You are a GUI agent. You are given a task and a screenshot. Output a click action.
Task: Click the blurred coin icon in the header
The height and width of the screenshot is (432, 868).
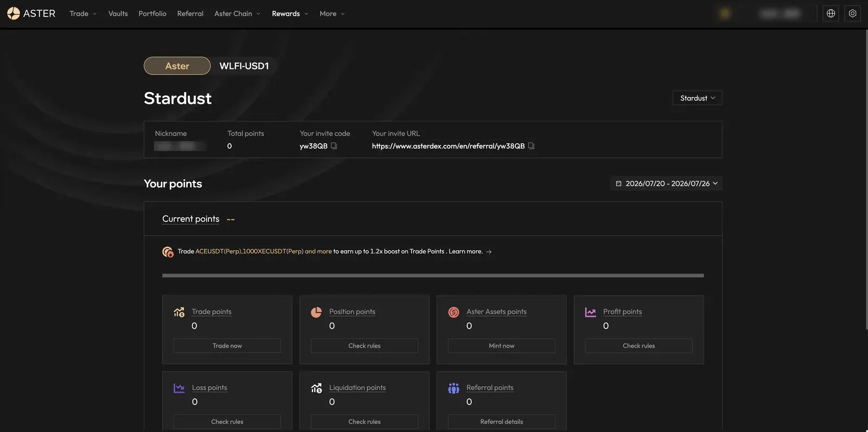point(725,14)
